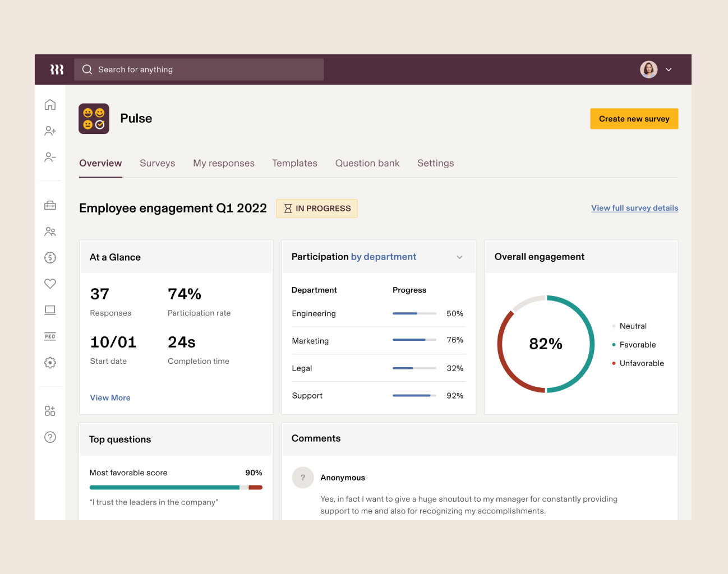Viewport: 728px width, 574px height.
Task: Click the Create new survey button
Action: tap(634, 118)
